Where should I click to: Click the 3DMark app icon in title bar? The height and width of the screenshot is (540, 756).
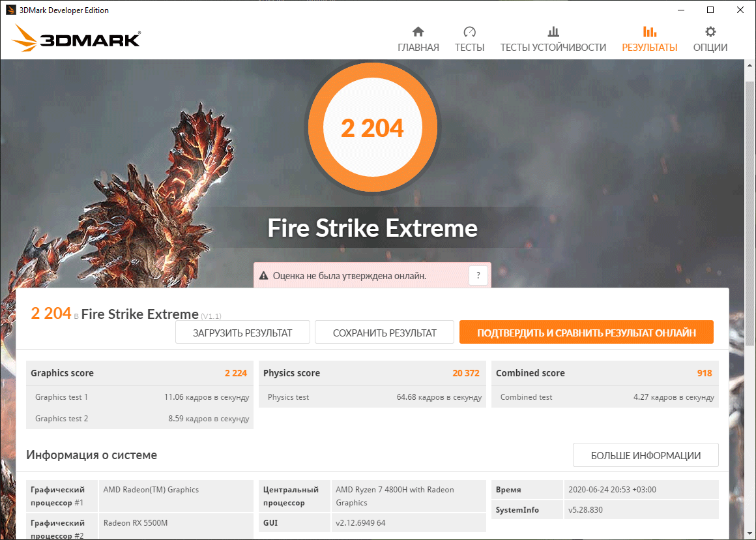pos(10,10)
